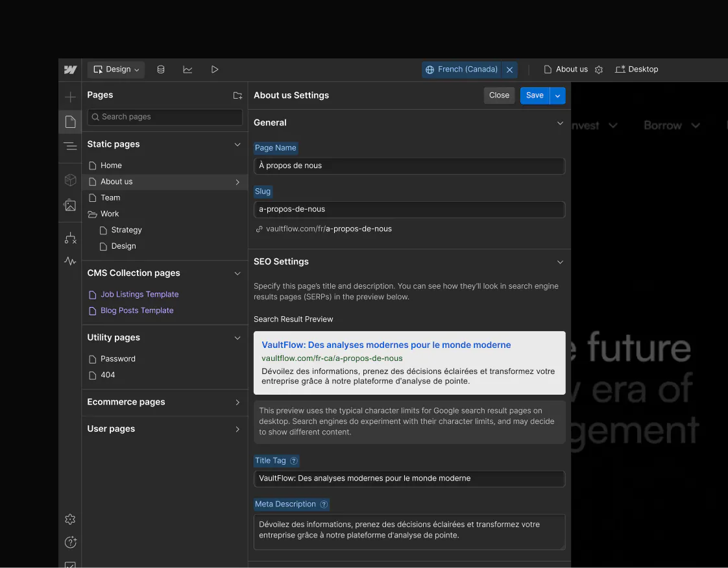Open the Help question-mark icon
728x568 pixels.
click(x=70, y=542)
